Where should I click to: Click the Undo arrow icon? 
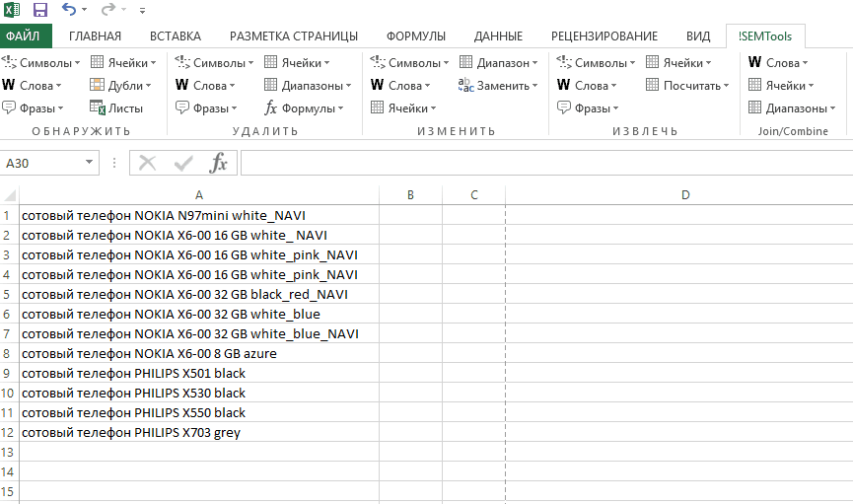point(69,9)
